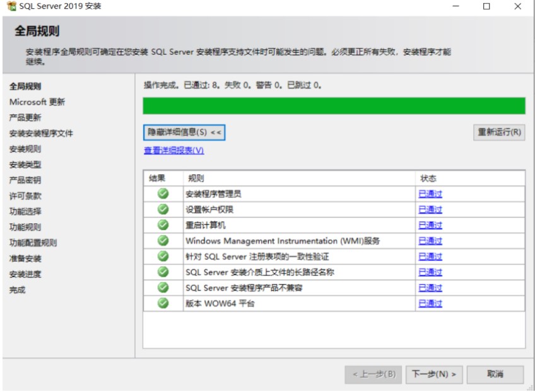Click green check icon for 产品不兼容 row
The height and width of the screenshot is (392, 535).
coord(163,287)
